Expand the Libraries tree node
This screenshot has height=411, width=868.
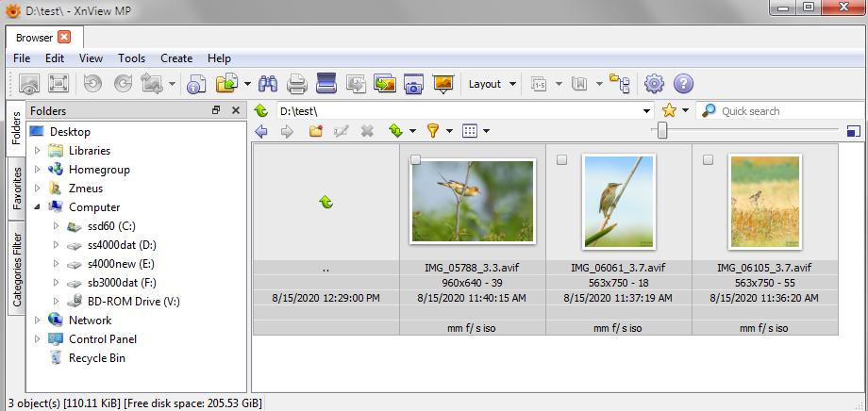click(38, 151)
